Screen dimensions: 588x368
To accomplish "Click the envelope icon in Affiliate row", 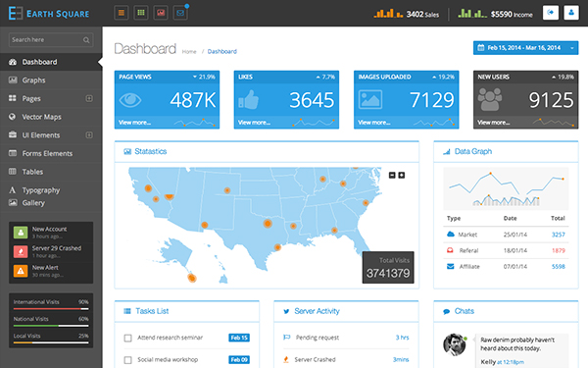I will [x=451, y=266].
